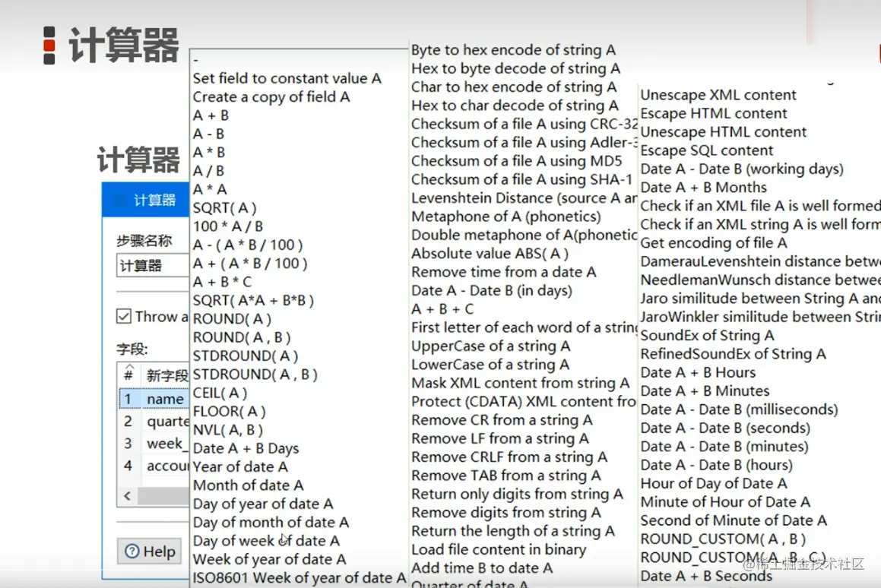Select 'Remove TAB from a string A'
Screen dimensions: 881x588
[506, 476]
